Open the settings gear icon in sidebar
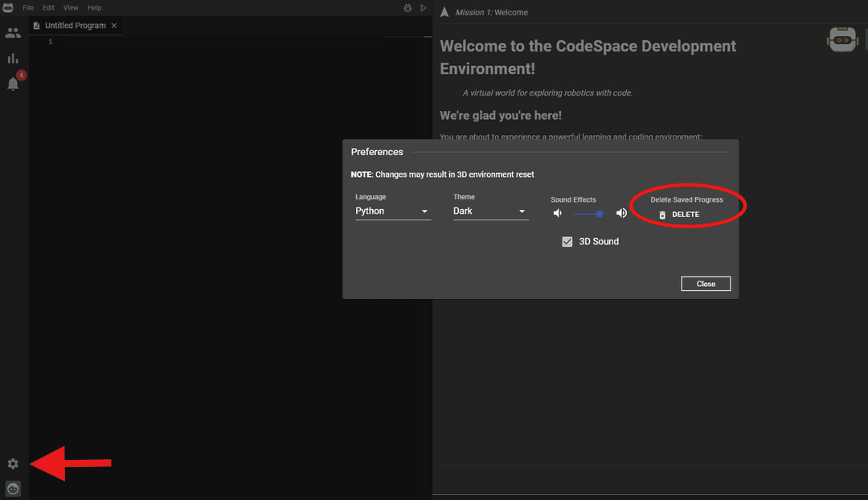868x500 pixels. tap(13, 464)
